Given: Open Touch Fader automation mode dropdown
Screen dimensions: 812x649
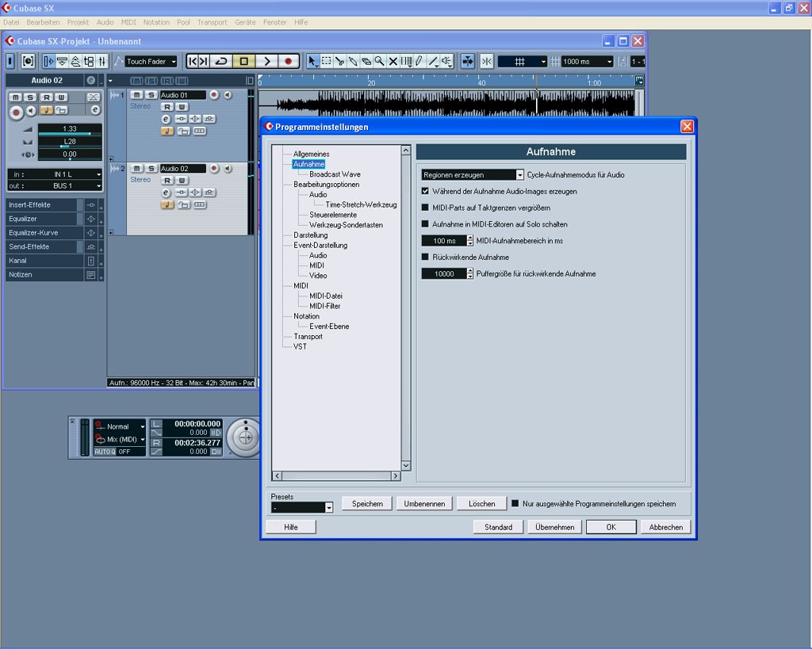Looking at the screenshot, I should (x=151, y=62).
